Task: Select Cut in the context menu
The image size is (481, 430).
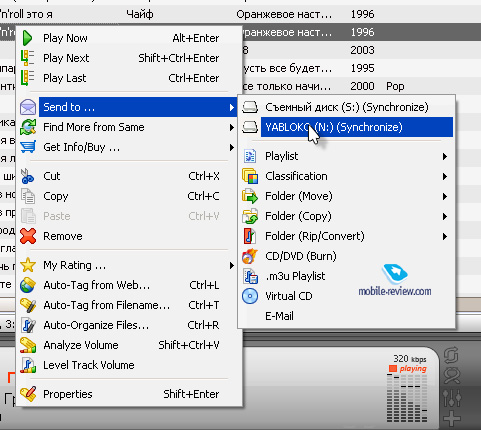Action: (129, 176)
